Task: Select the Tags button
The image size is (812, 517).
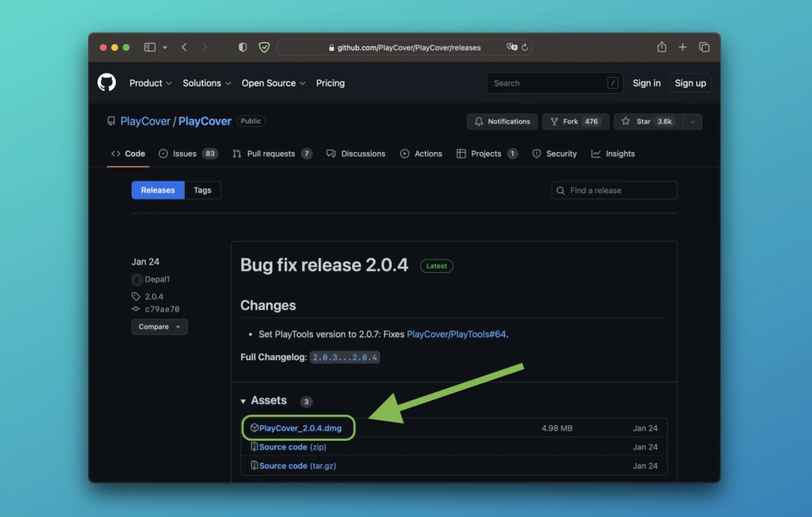Action: [x=202, y=190]
